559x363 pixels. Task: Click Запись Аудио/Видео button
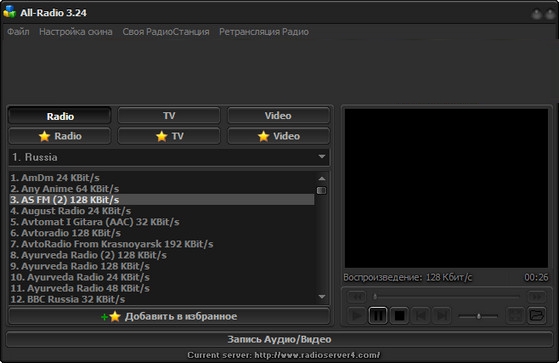point(279,339)
